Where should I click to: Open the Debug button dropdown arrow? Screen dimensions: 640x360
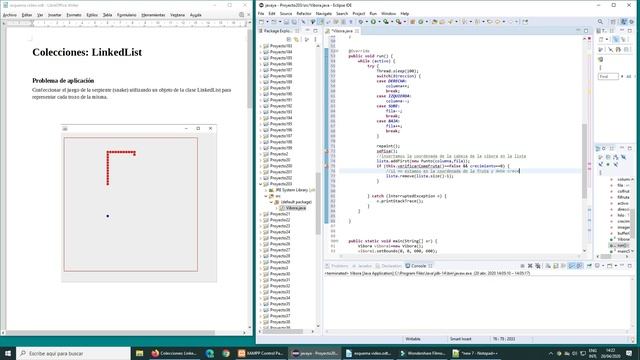pyautogui.click(x=366, y=22)
